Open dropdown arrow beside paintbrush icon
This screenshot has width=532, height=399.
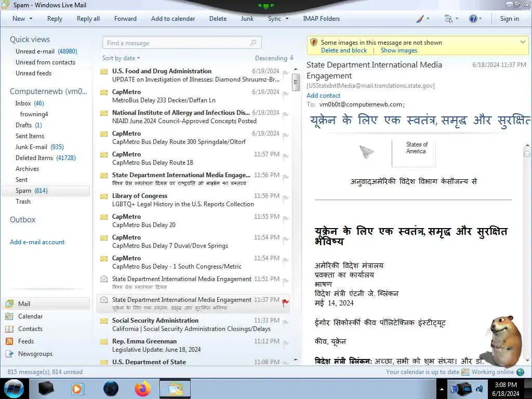tap(428, 19)
